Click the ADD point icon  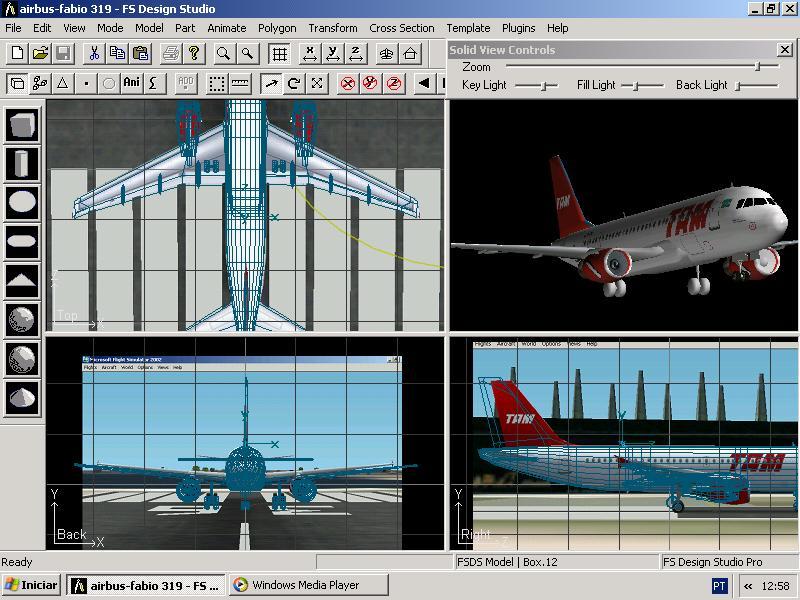click(186, 83)
